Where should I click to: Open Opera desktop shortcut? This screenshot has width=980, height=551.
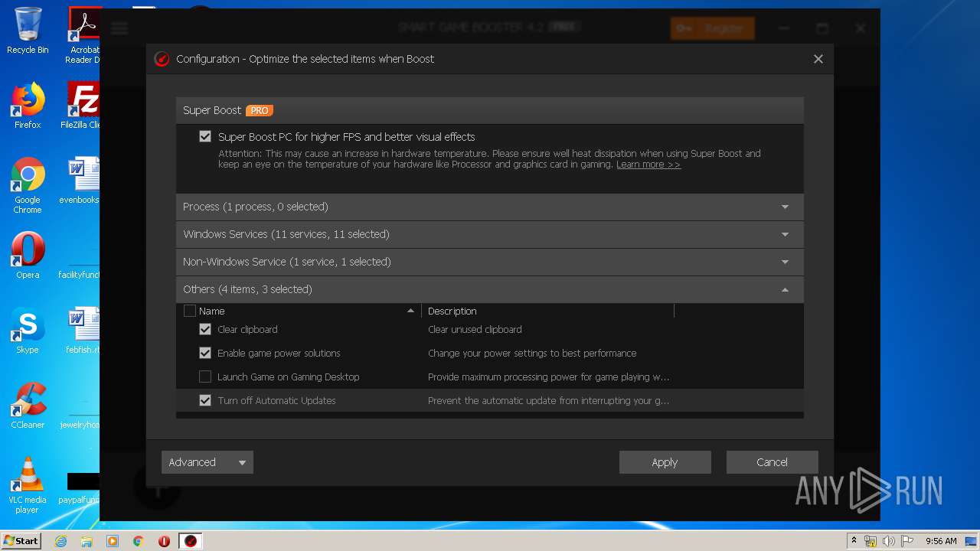[x=28, y=256]
